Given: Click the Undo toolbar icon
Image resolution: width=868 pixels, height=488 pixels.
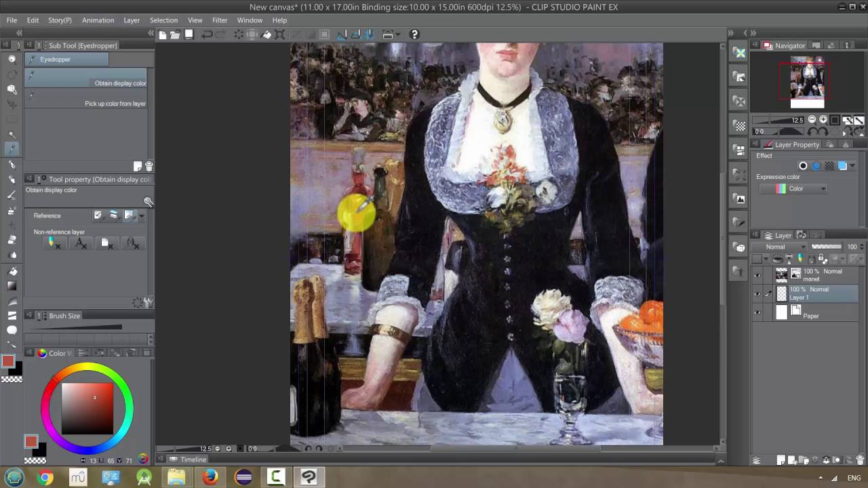Looking at the screenshot, I should (x=207, y=35).
